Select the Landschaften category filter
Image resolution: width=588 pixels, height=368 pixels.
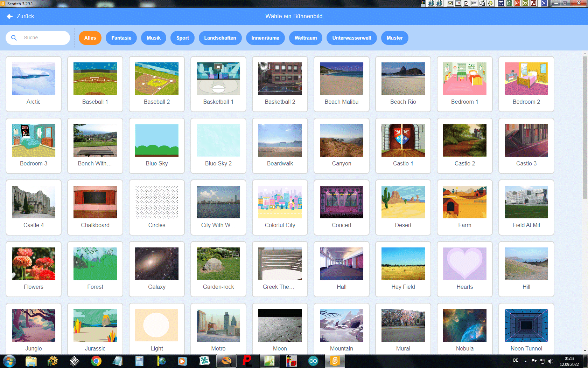[220, 38]
